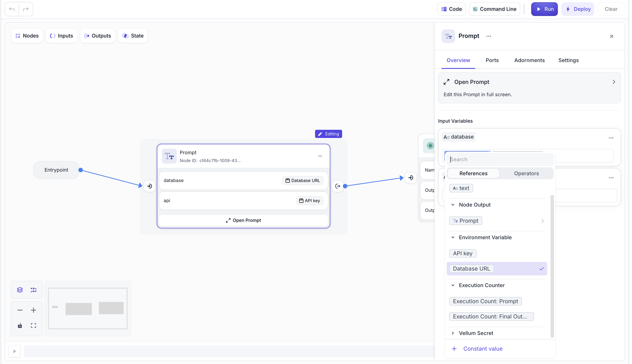The height and width of the screenshot is (364, 632).
Task: Click the layers stack icon
Action: coord(20,290)
